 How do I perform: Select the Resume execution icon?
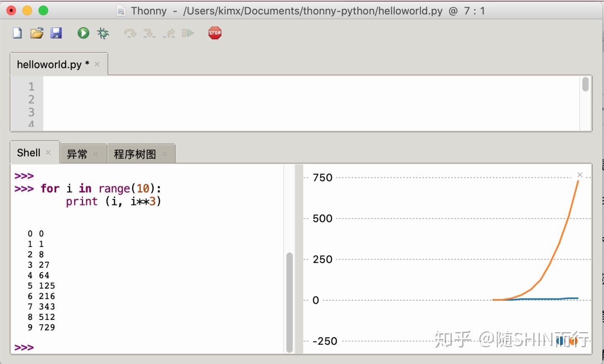click(188, 33)
